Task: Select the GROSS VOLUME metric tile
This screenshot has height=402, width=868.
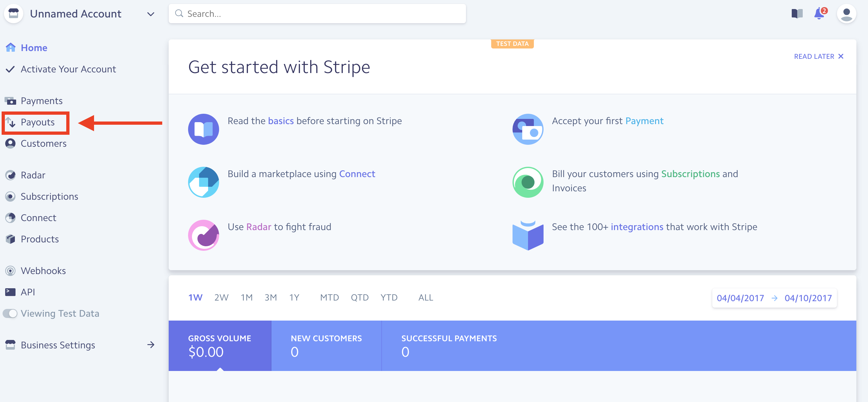Action: point(220,345)
